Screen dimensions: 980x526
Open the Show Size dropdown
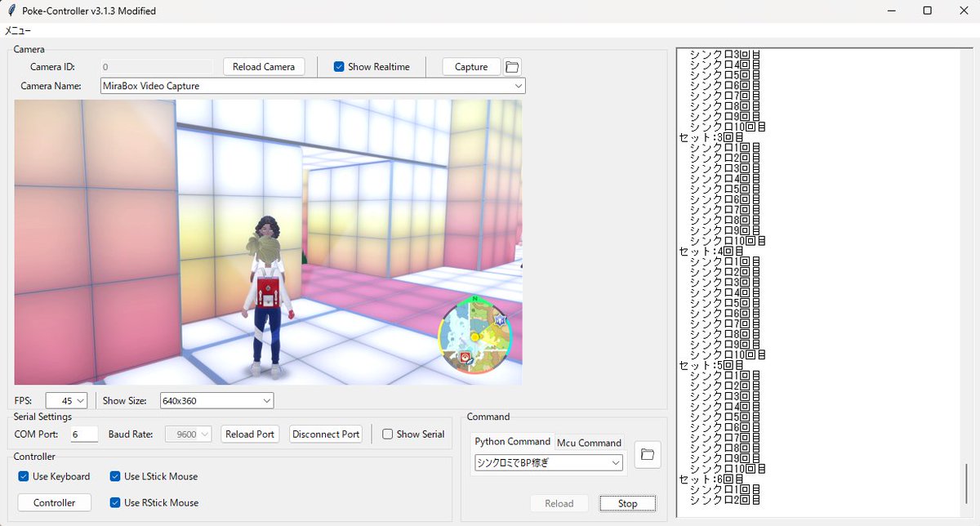pyautogui.click(x=267, y=401)
